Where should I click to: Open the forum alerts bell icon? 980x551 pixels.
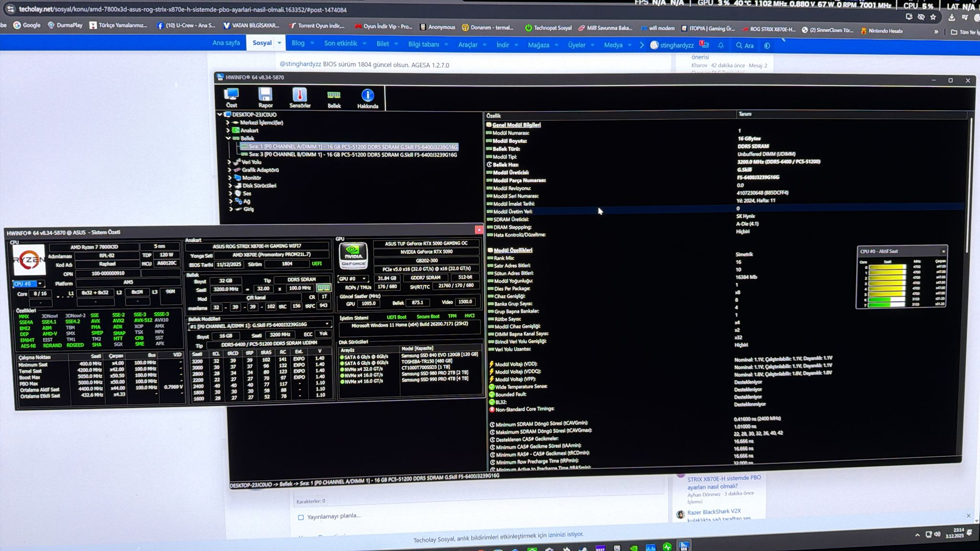coord(721,45)
